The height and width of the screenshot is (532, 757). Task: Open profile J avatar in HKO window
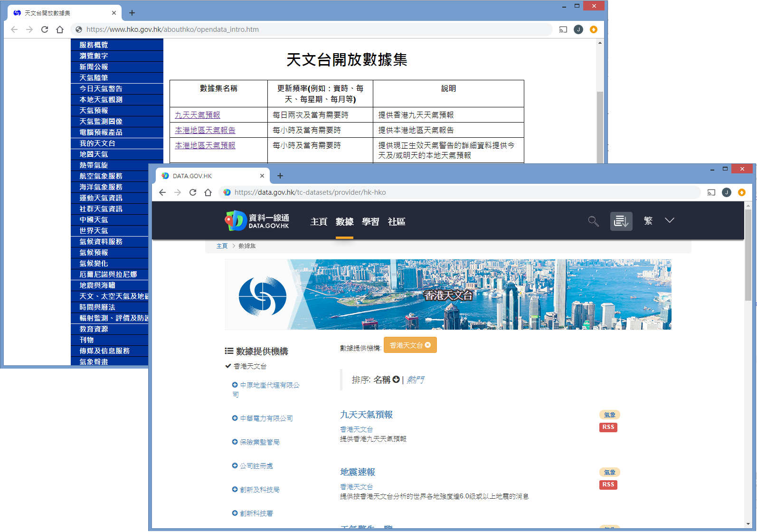pyautogui.click(x=578, y=29)
